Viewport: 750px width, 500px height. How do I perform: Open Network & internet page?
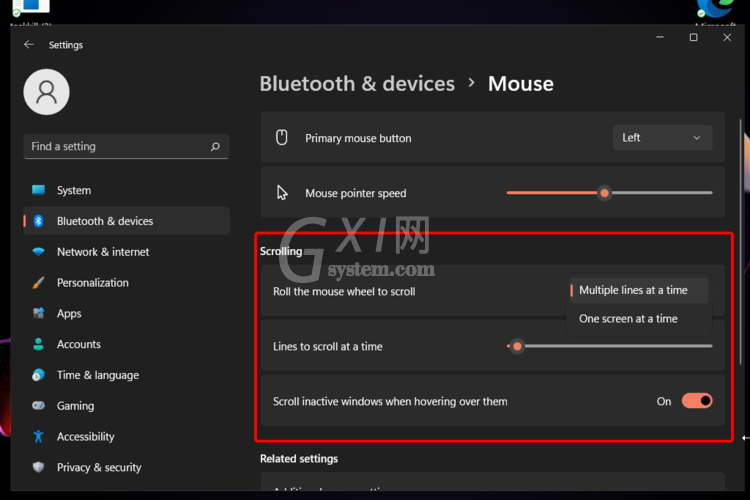[x=126, y=252]
